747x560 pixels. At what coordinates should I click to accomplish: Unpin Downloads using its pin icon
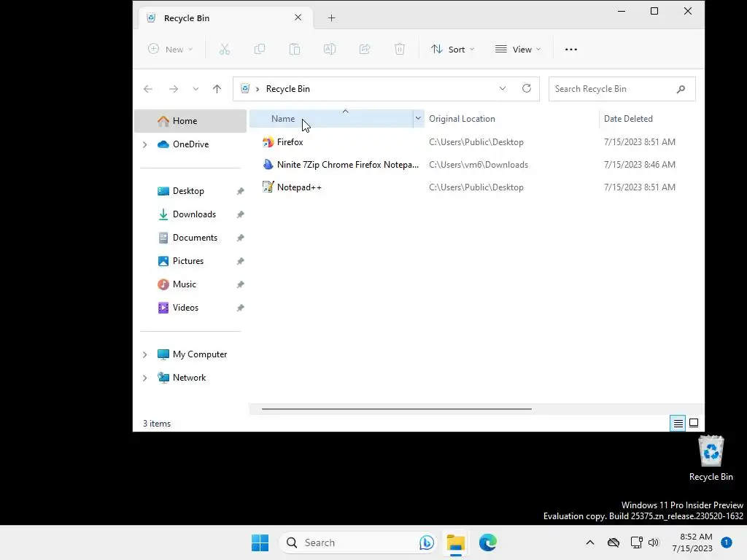240,214
